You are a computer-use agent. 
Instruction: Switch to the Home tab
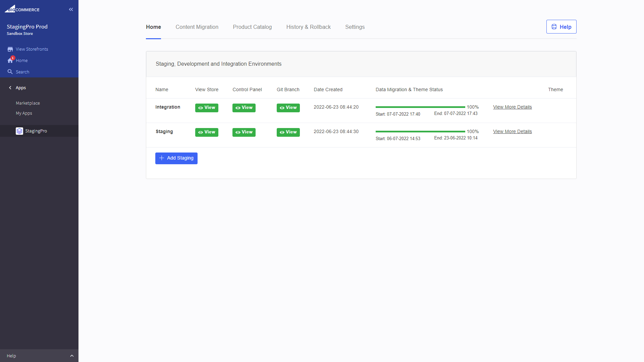[153, 27]
